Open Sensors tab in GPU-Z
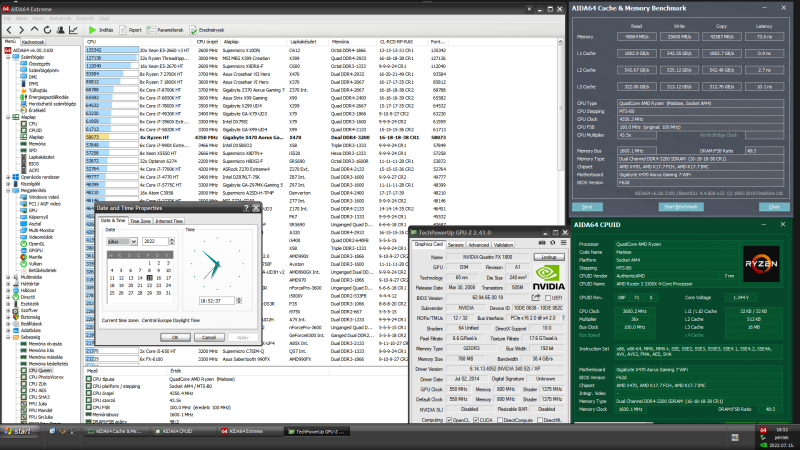 click(456, 245)
